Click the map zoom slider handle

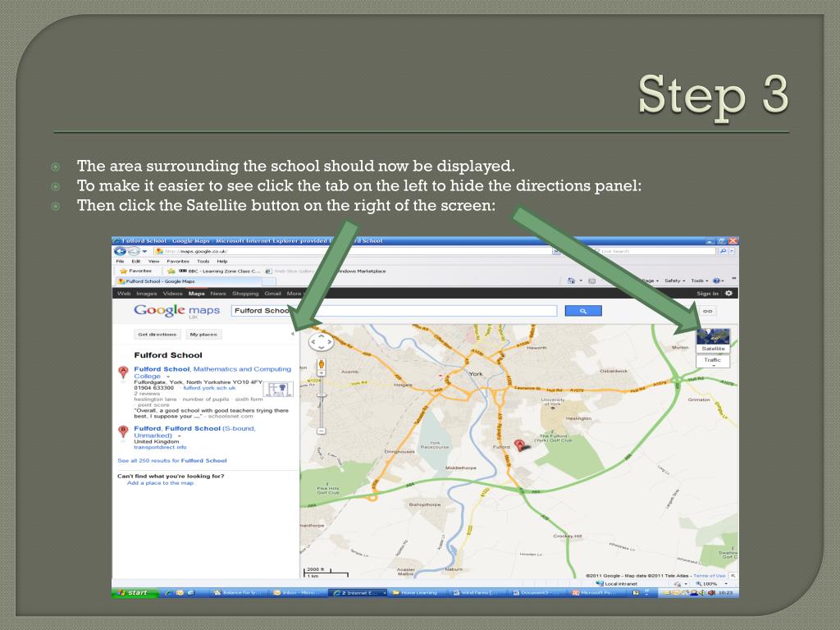[x=321, y=395]
